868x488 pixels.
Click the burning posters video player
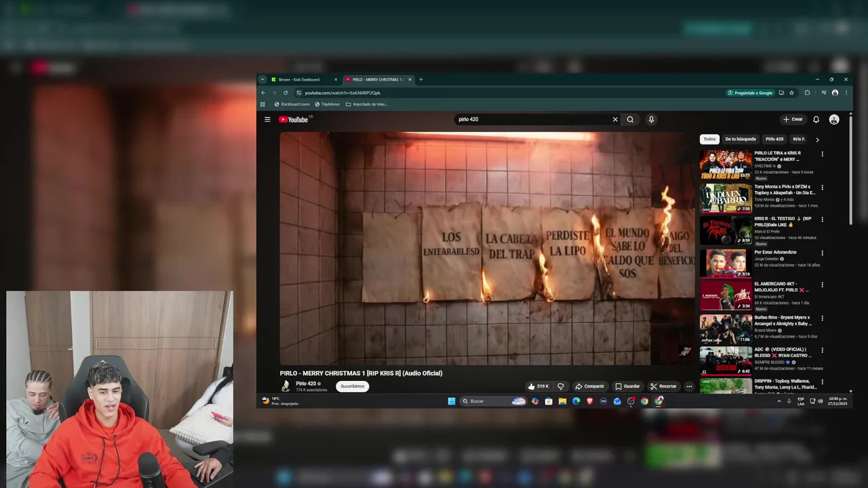point(487,249)
